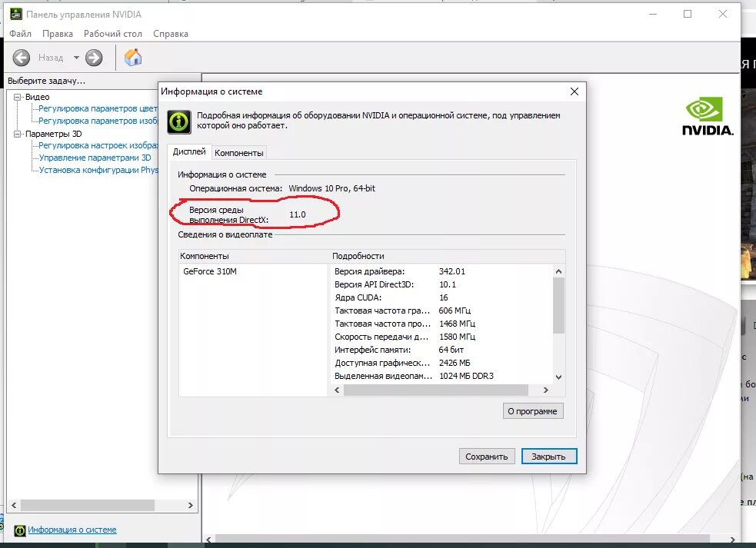Screen dimensions: 756x548
Task: Select Регулировка параметров изображения for video
Action: [x=98, y=121]
